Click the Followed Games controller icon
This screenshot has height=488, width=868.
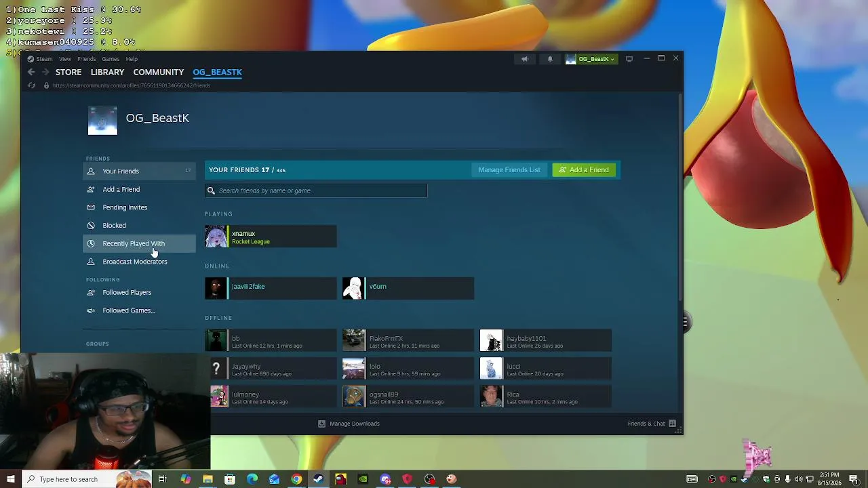click(91, 310)
